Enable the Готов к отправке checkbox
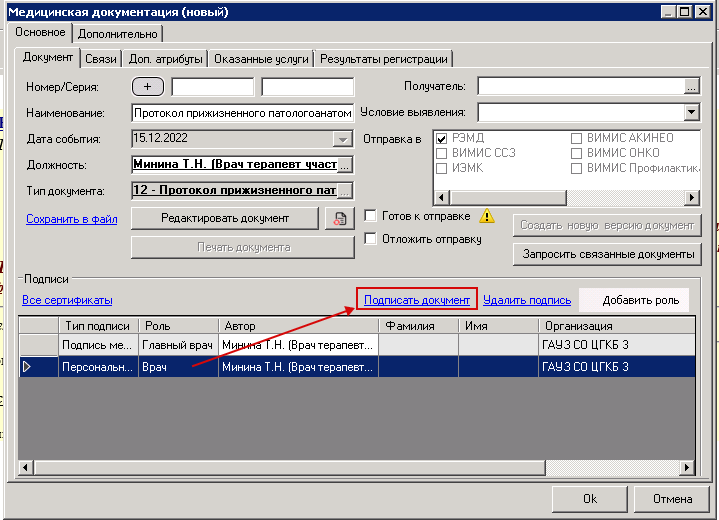The width and height of the screenshot is (719, 520). click(x=371, y=216)
